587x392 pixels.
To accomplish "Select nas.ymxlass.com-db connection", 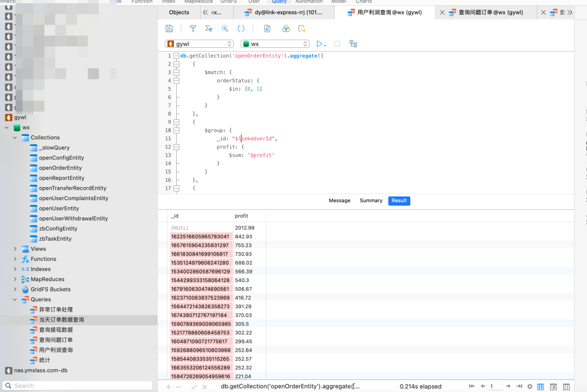I will 41,370.
